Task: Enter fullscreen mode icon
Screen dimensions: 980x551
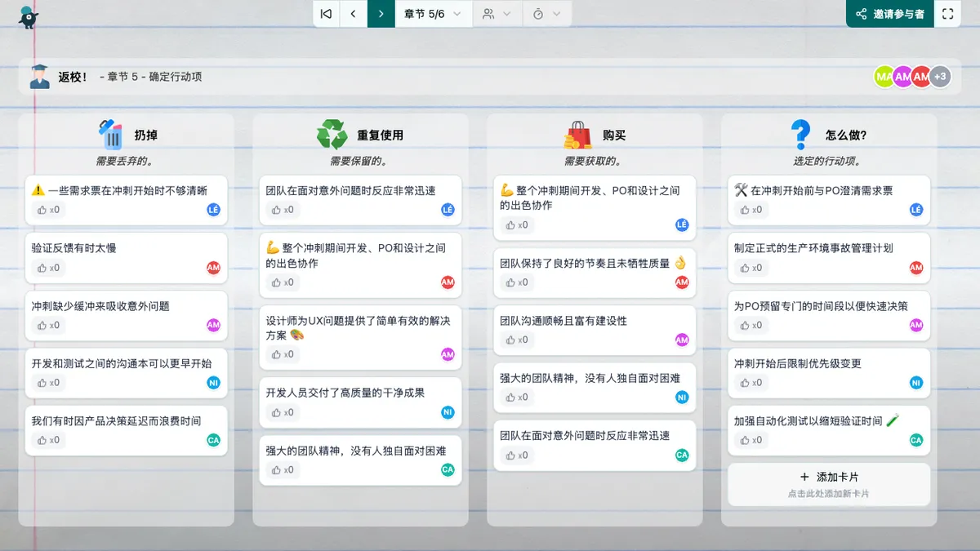Action: [947, 14]
